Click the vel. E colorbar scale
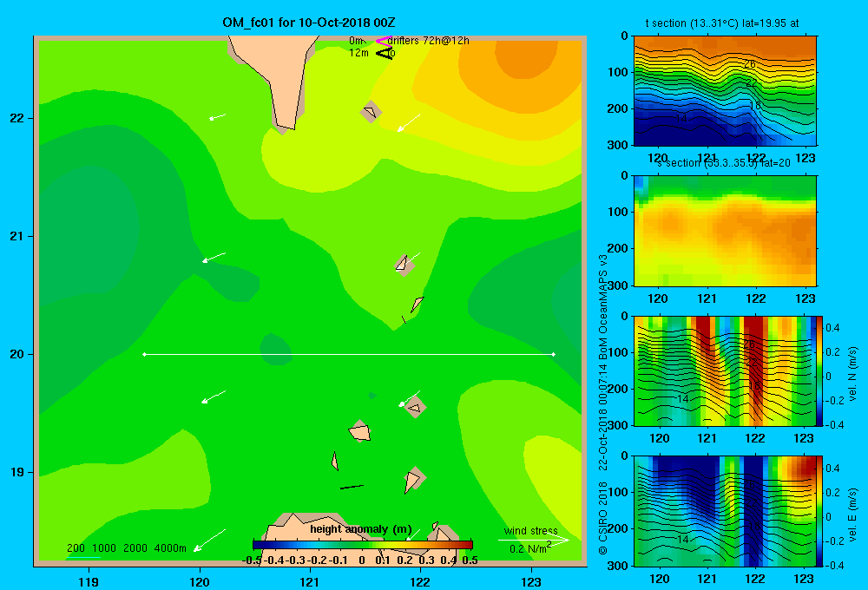 point(820,511)
